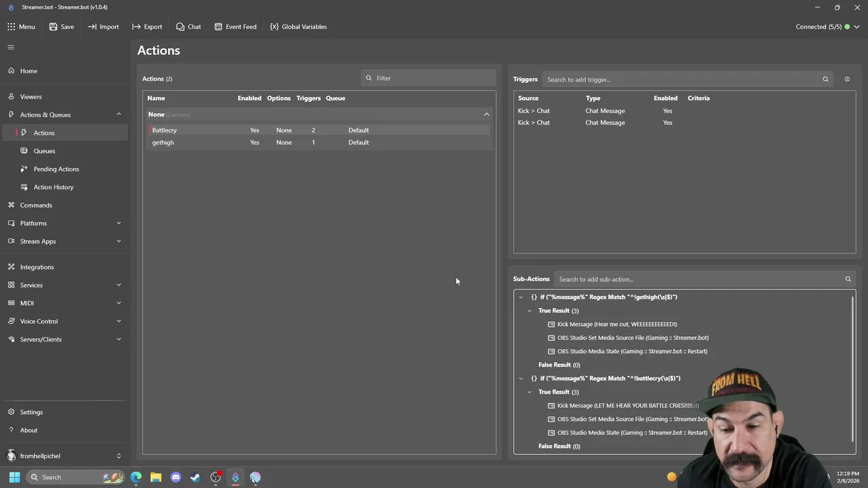The width and height of the screenshot is (868, 488).
Task: Open Integrations in the sidebar
Action: click(x=64, y=267)
